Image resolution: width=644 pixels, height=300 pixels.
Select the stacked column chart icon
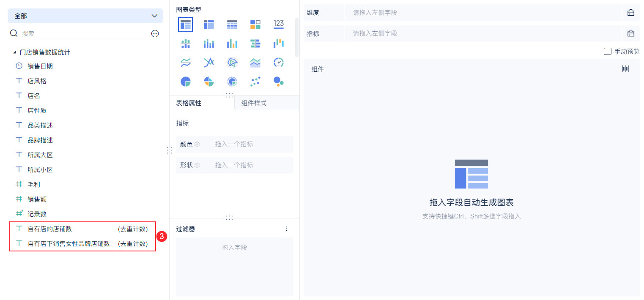(209, 44)
